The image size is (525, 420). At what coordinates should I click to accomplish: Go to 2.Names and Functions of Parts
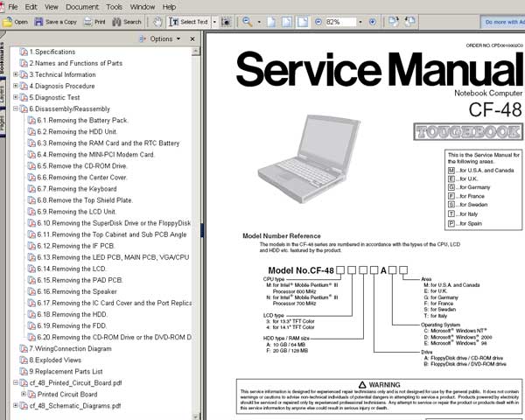(x=75, y=63)
